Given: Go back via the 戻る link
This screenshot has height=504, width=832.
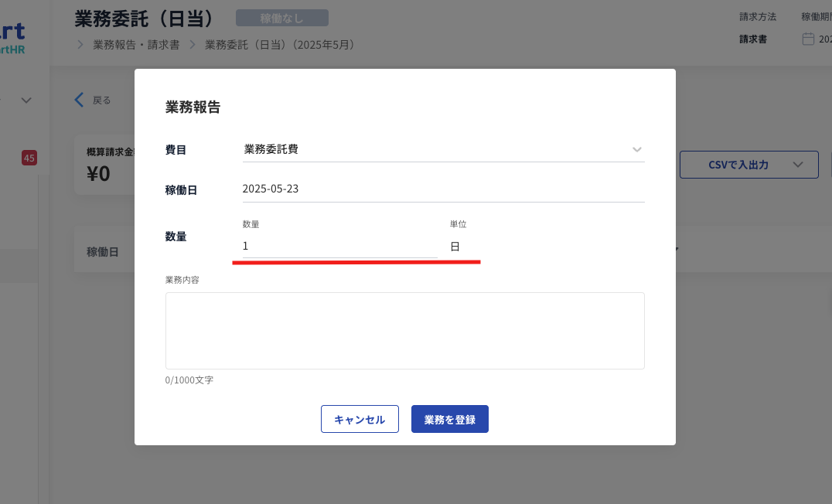Looking at the screenshot, I should point(102,100).
